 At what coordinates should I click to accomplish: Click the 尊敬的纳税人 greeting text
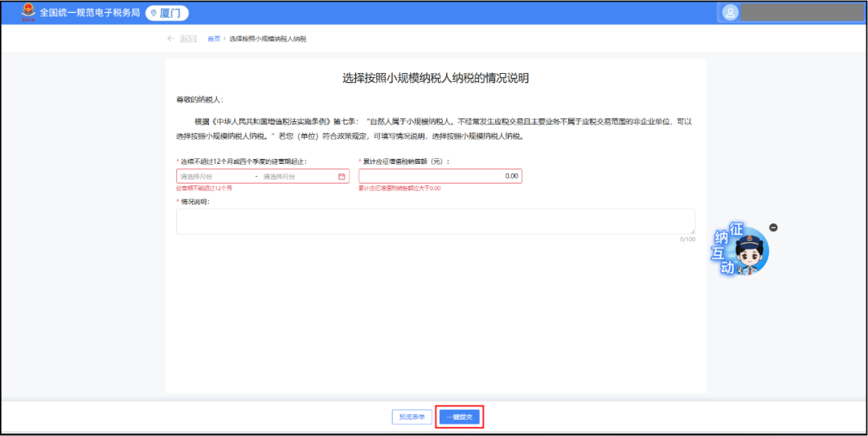click(x=199, y=100)
